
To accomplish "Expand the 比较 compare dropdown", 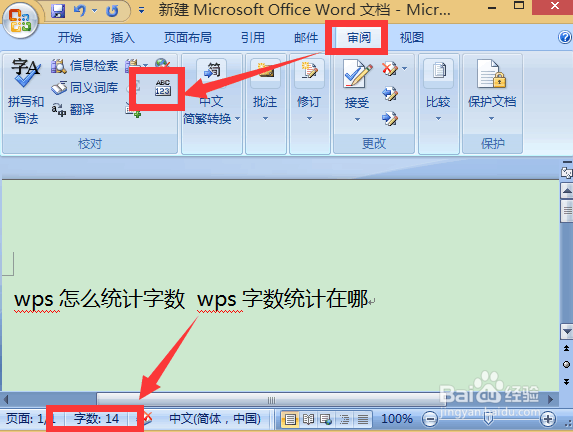I will [438, 118].
